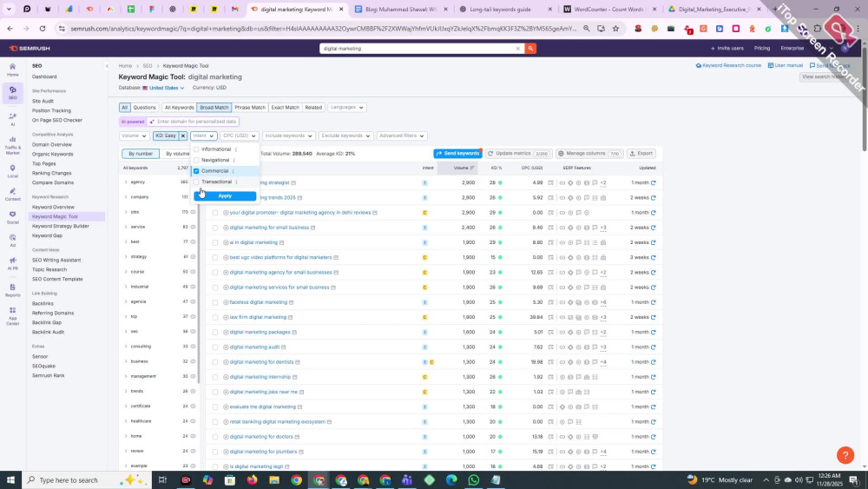Open the SEO section sidebar icon
This screenshot has width=868, height=489.
point(12,92)
